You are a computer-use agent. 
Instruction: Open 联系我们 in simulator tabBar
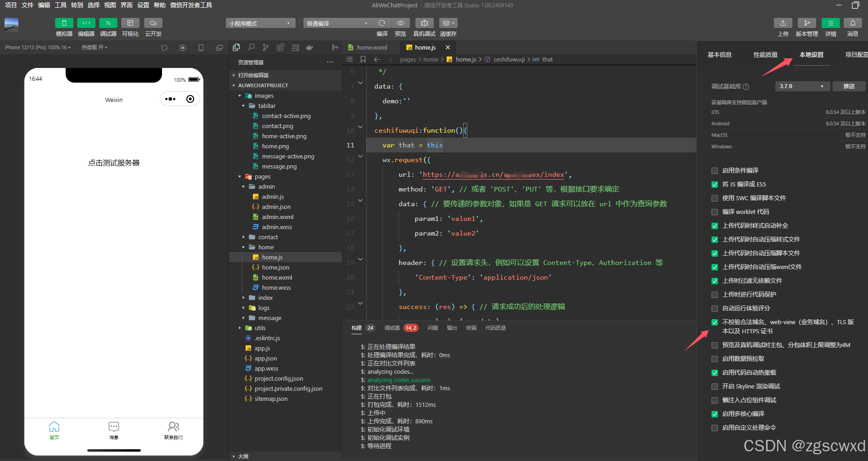click(174, 431)
